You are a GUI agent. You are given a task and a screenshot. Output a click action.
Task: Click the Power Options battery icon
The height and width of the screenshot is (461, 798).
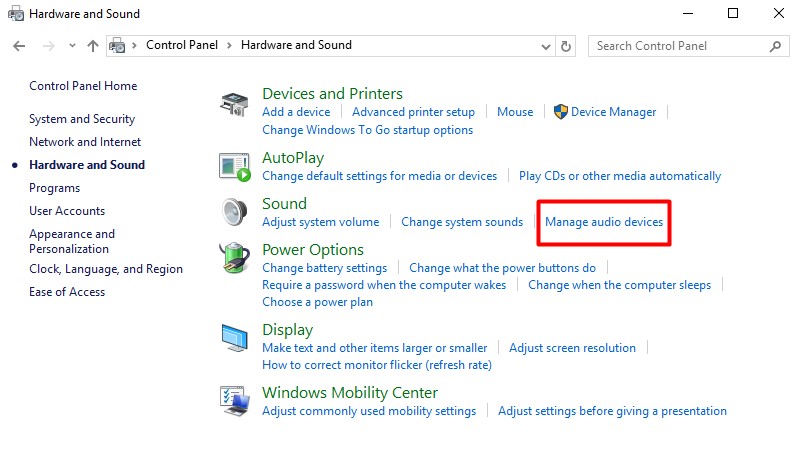[x=234, y=258]
